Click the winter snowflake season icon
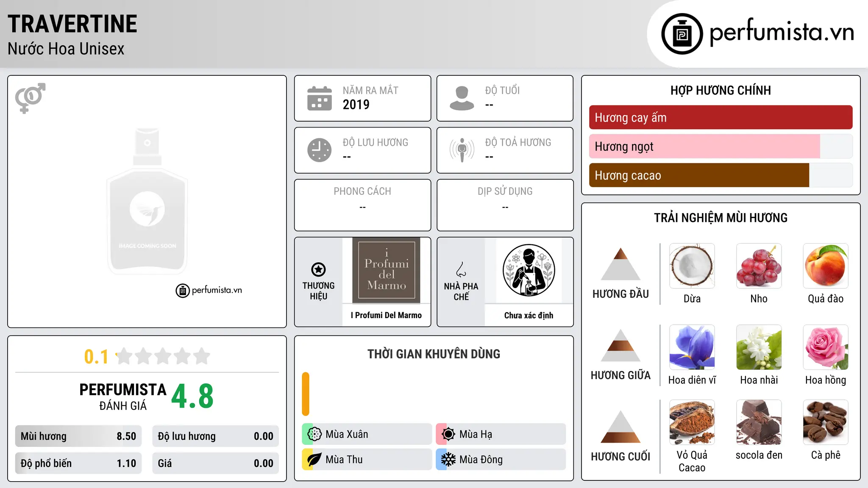 (x=448, y=460)
